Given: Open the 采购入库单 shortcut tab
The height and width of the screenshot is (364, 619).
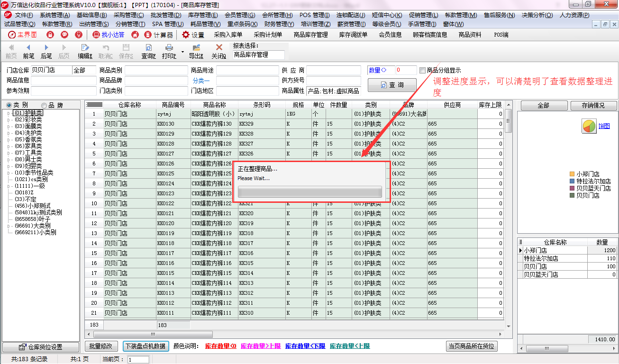Looking at the screenshot, I should [x=228, y=35].
